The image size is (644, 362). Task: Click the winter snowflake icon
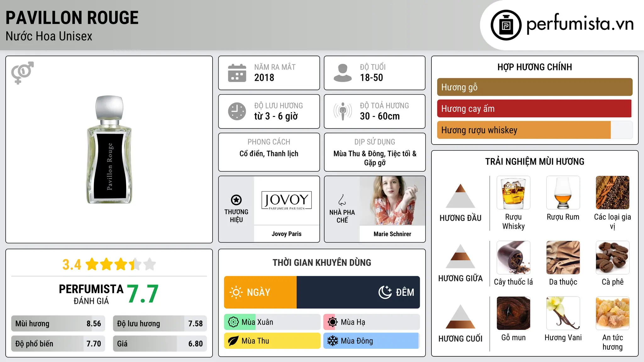point(332,341)
